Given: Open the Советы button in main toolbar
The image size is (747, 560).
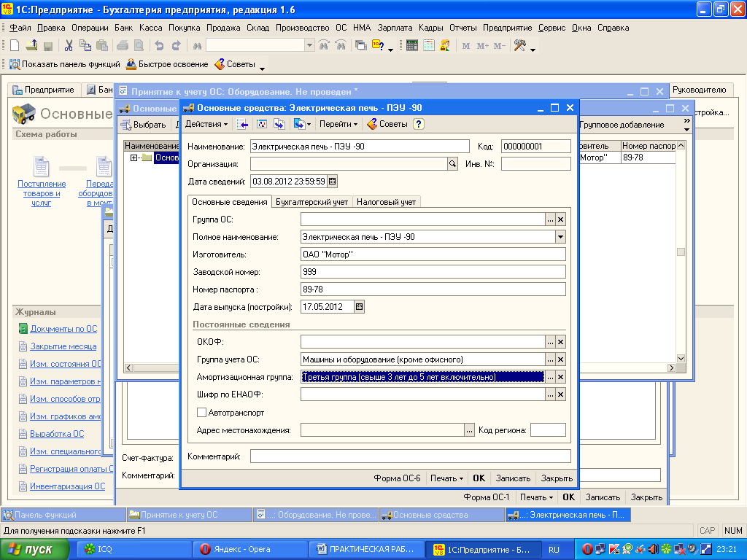Looking at the screenshot, I should (236, 64).
